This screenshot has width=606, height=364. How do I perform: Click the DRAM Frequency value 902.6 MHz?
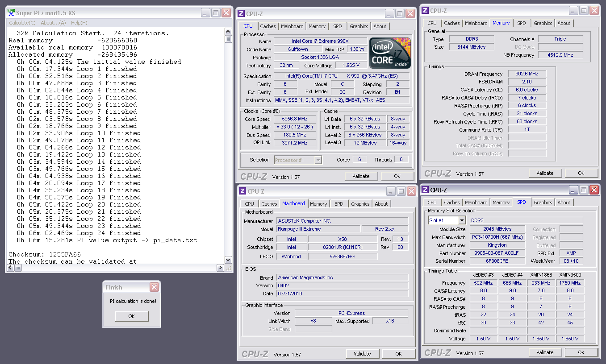pos(527,74)
